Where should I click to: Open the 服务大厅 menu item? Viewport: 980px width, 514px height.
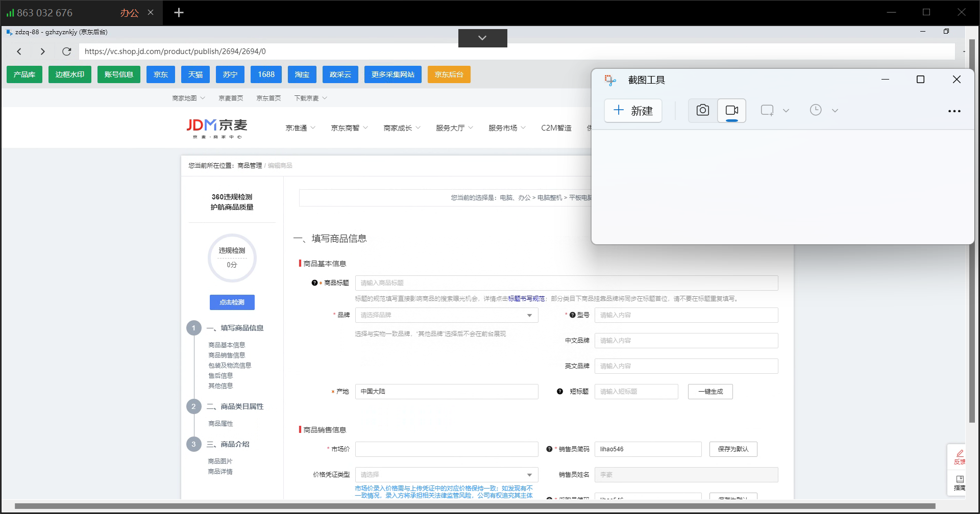pos(454,128)
